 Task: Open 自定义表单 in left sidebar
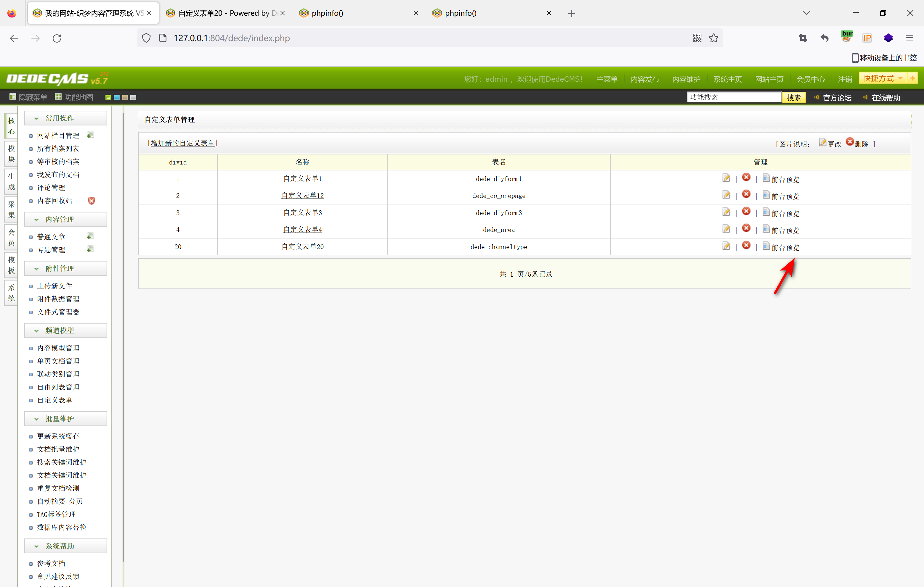tap(54, 400)
